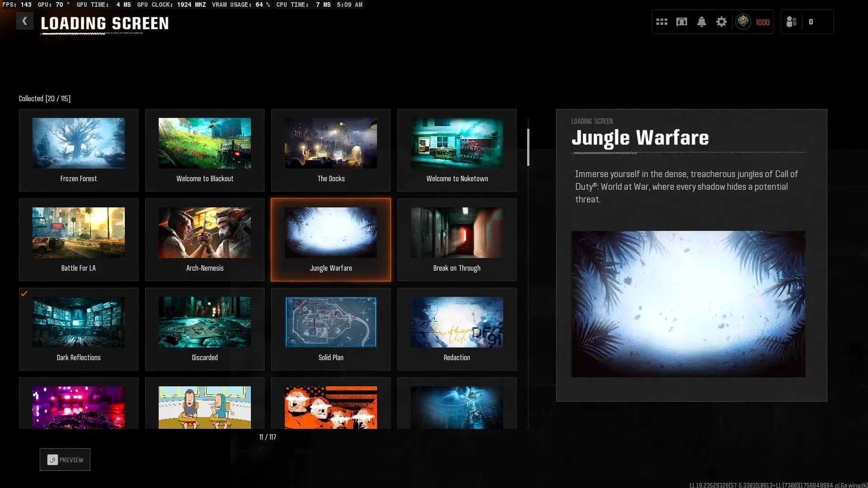
Task: Click the player rank emblem icon
Action: (x=743, y=22)
